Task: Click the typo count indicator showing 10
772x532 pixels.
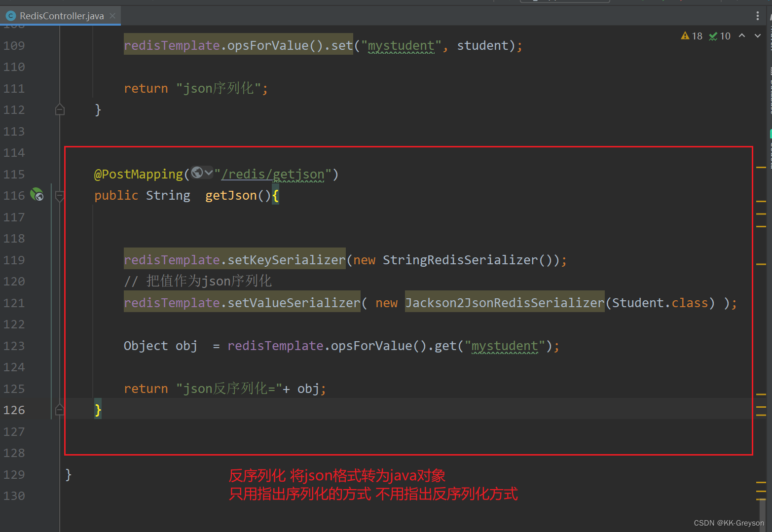Action: coord(720,36)
